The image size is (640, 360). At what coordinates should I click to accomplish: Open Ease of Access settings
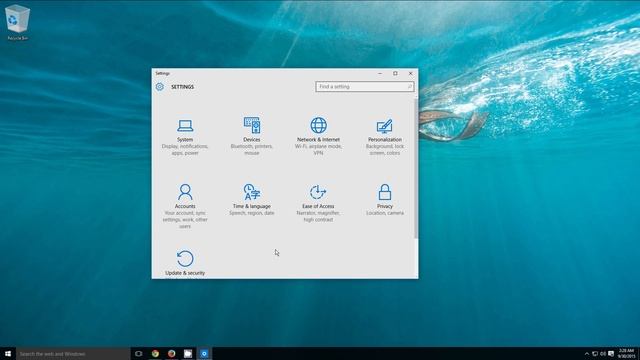[x=318, y=203]
